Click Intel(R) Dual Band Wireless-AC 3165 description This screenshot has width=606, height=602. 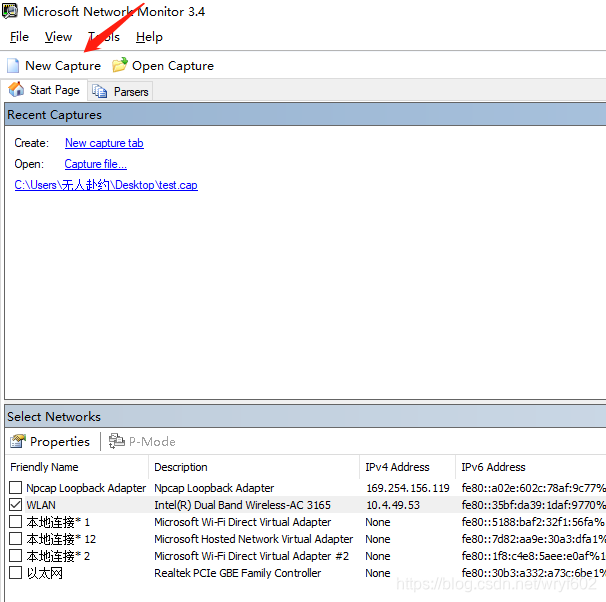(x=242, y=505)
